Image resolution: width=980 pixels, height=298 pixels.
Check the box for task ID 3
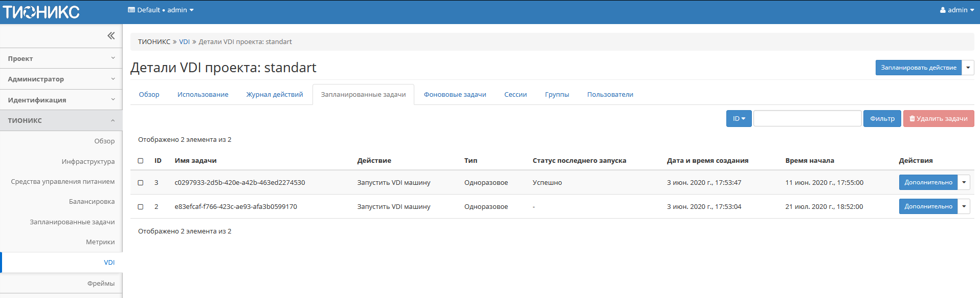coord(141,183)
